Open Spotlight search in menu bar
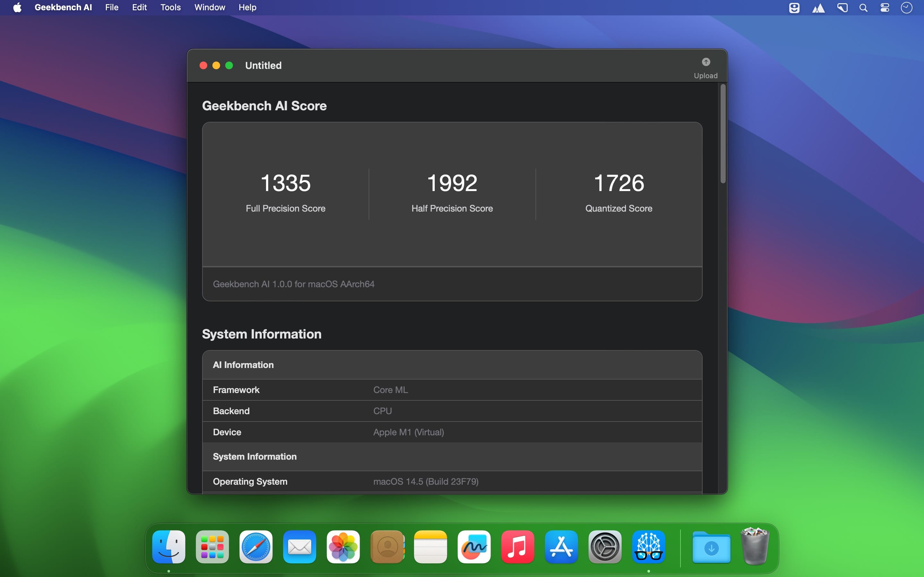 (863, 8)
